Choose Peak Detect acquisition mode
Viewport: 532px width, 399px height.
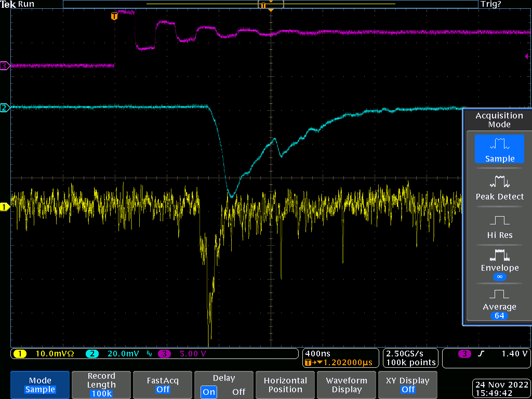(x=499, y=188)
